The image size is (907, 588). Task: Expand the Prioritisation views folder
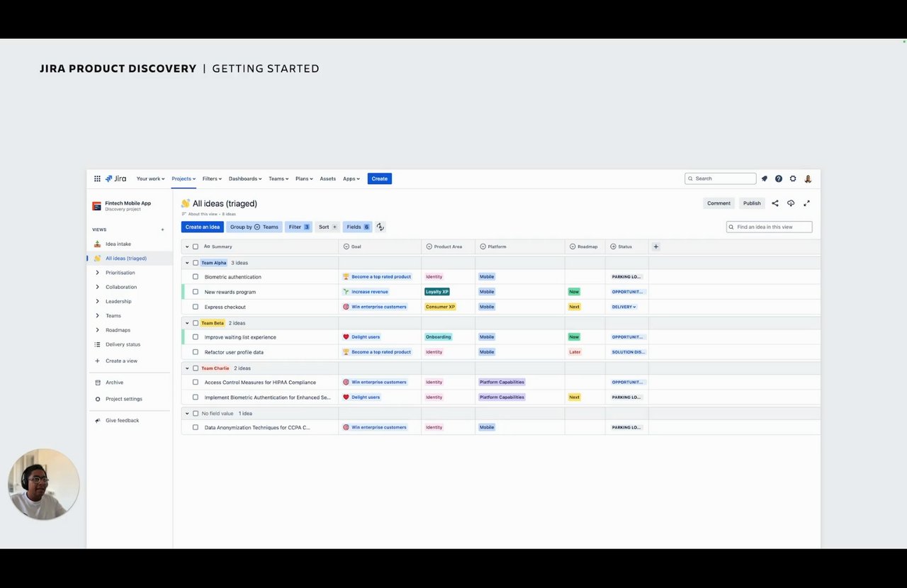pos(97,273)
